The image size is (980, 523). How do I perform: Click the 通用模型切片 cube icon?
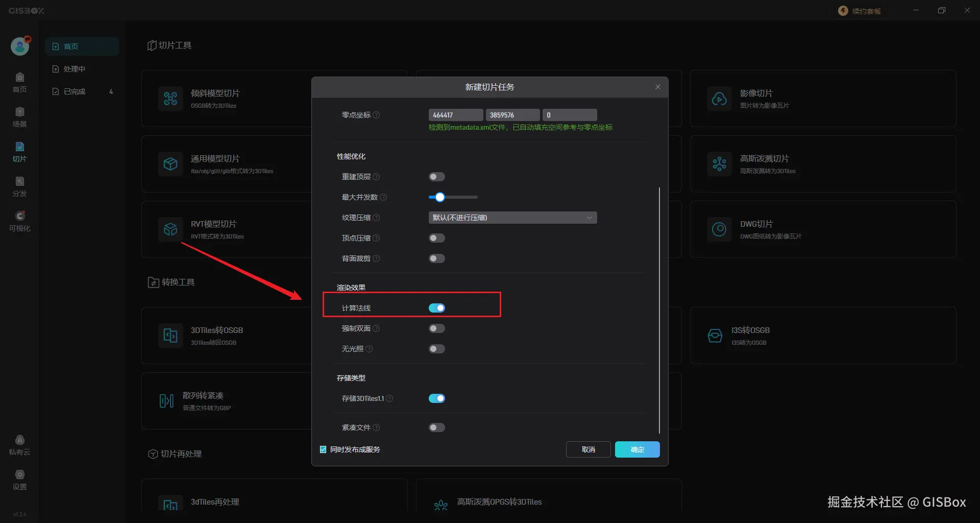click(170, 163)
